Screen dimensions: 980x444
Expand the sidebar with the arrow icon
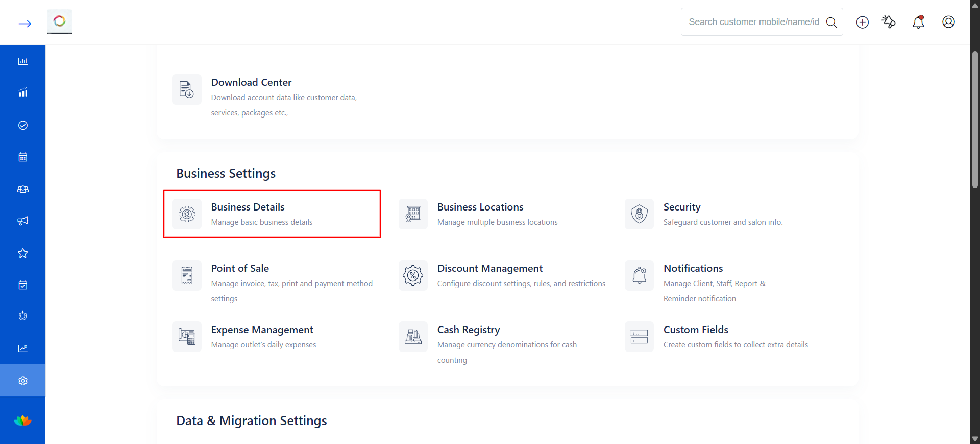(24, 24)
